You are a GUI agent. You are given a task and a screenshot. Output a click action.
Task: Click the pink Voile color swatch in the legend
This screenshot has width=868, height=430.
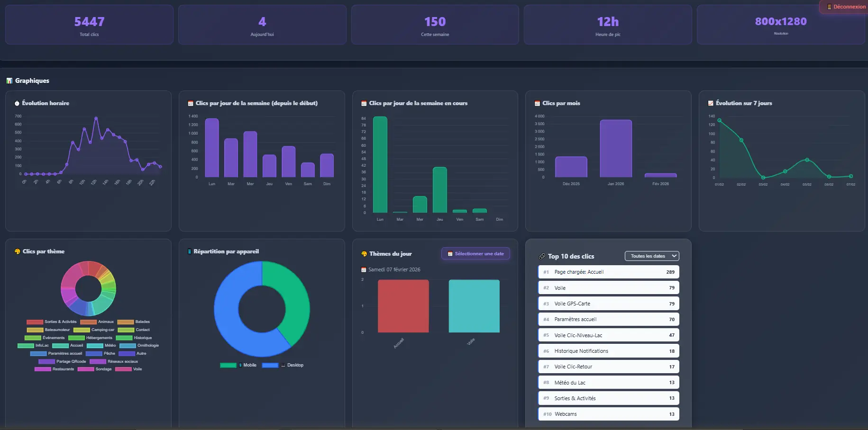tap(124, 369)
